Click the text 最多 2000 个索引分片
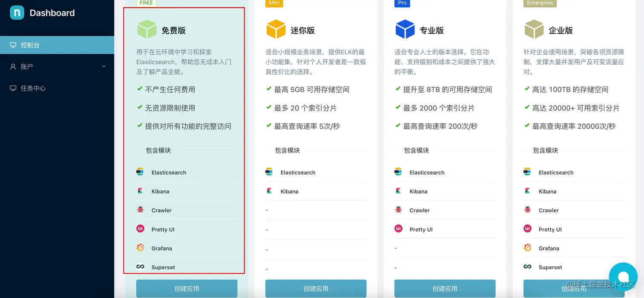This screenshot has width=644, height=298. tap(439, 108)
